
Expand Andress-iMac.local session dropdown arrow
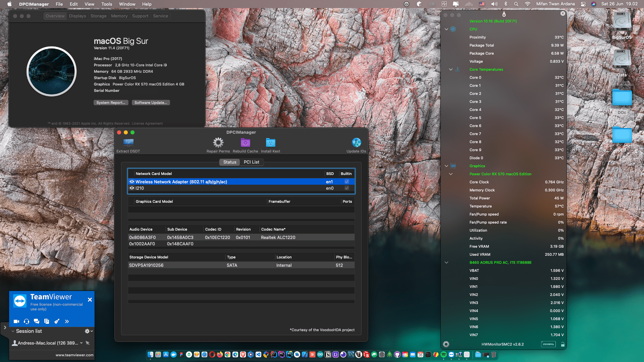(81, 343)
